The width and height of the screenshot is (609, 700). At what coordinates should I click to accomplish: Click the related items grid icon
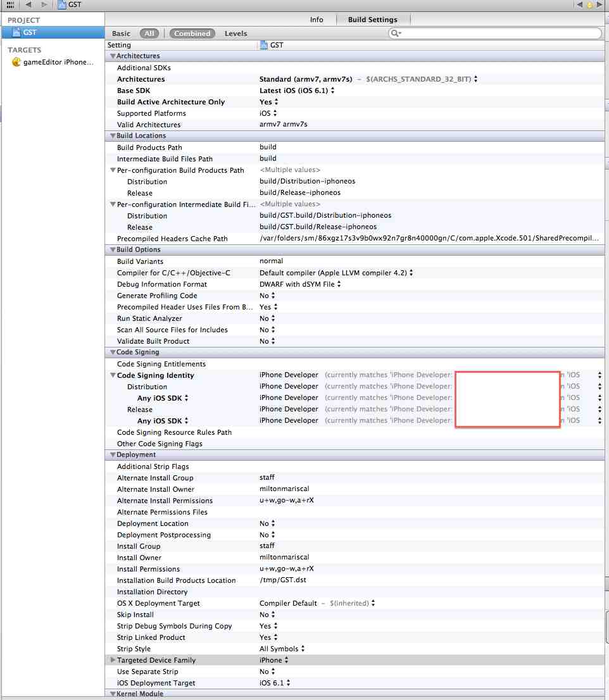tap(10, 4)
